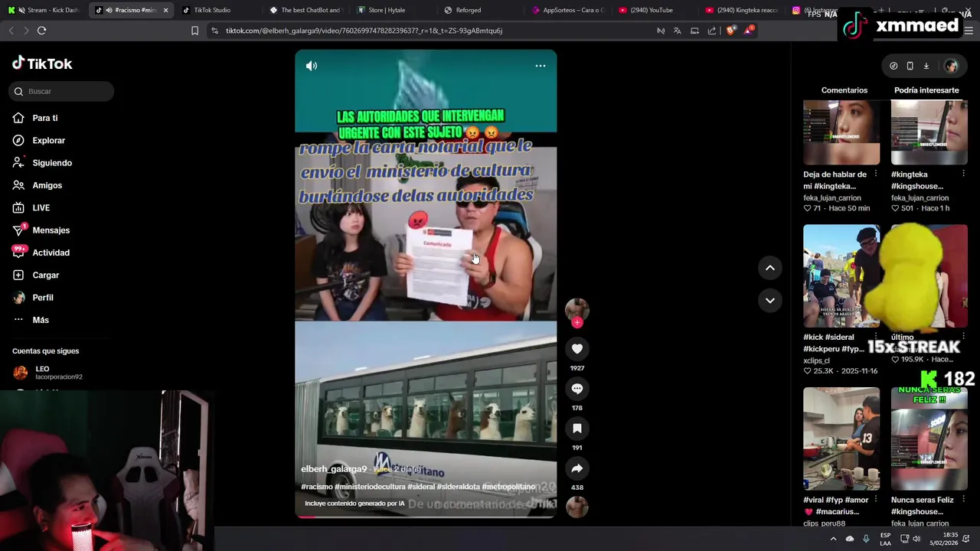Click the browser share icon
Viewport: 980px width, 551px height.
point(712,31)
